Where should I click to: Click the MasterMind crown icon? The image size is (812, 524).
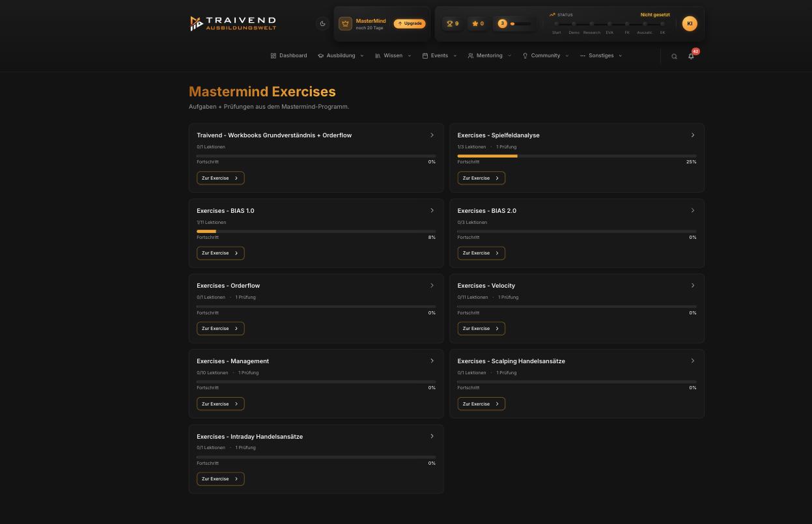tap(345, 23)
